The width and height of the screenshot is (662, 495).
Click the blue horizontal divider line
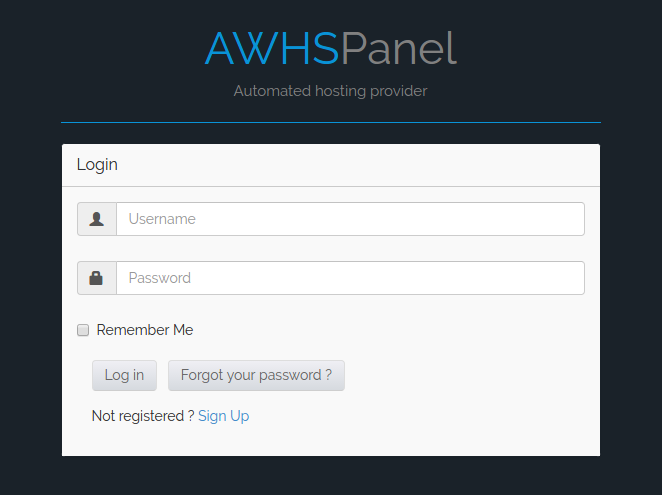pos(330,122)
